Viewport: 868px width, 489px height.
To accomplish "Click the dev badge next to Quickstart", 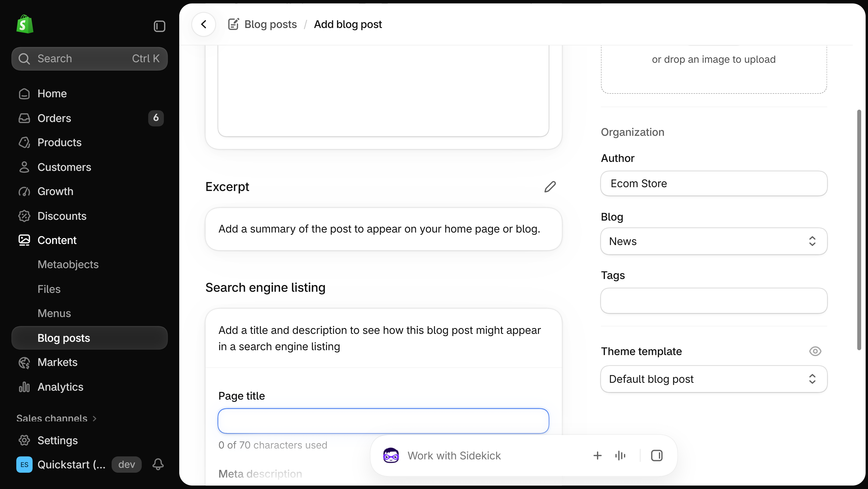I will pos(127,464).
